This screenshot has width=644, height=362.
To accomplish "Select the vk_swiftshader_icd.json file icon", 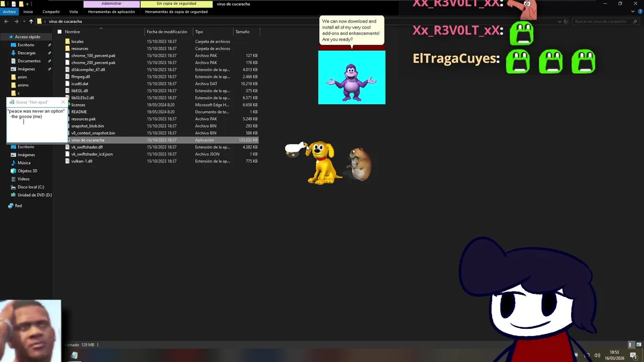I will click(67, 154).
